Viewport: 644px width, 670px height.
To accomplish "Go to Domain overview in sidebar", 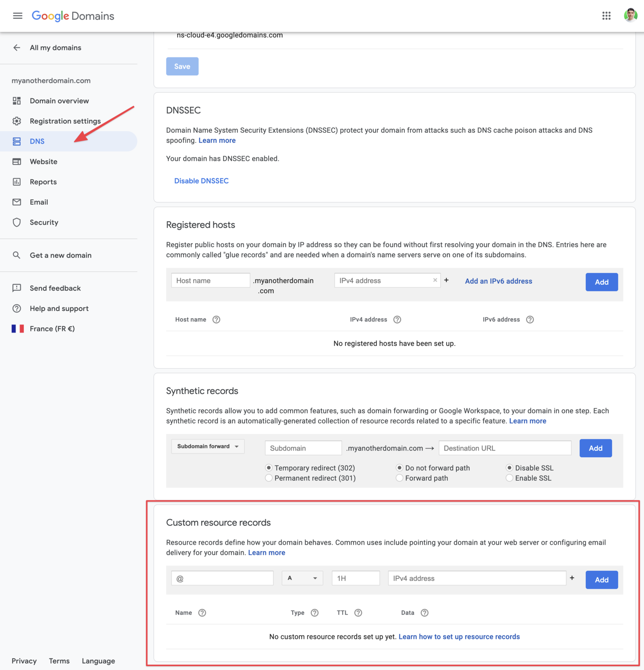I will tap(59, 101).
